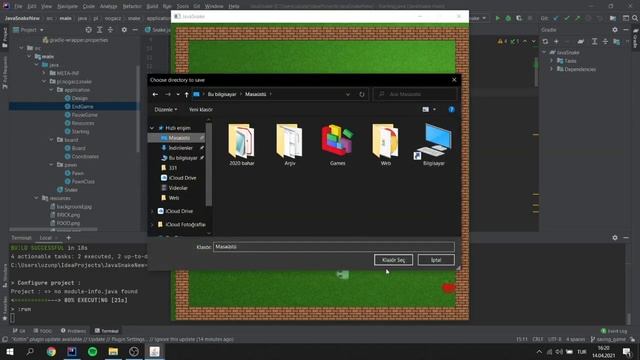640x360 pixels.
Task: Open Windows Start menu
Action: [10, 351]
